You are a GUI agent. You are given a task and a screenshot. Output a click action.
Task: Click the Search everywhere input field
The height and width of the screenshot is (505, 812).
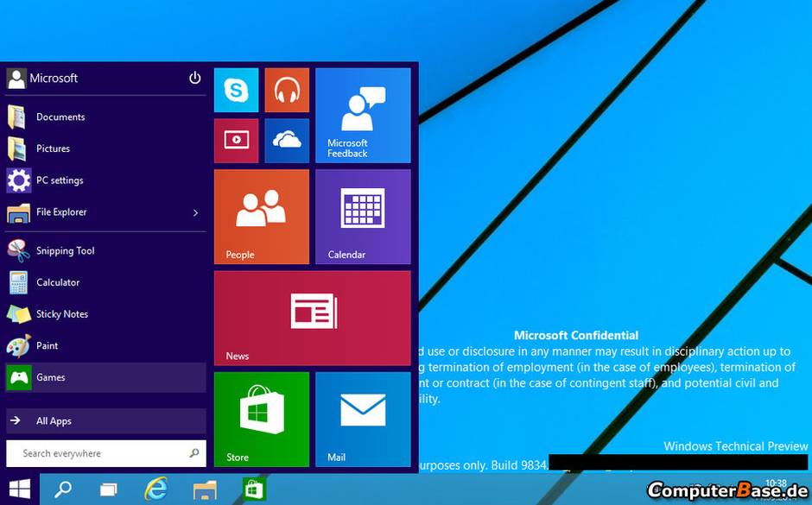tap(105, 454)
